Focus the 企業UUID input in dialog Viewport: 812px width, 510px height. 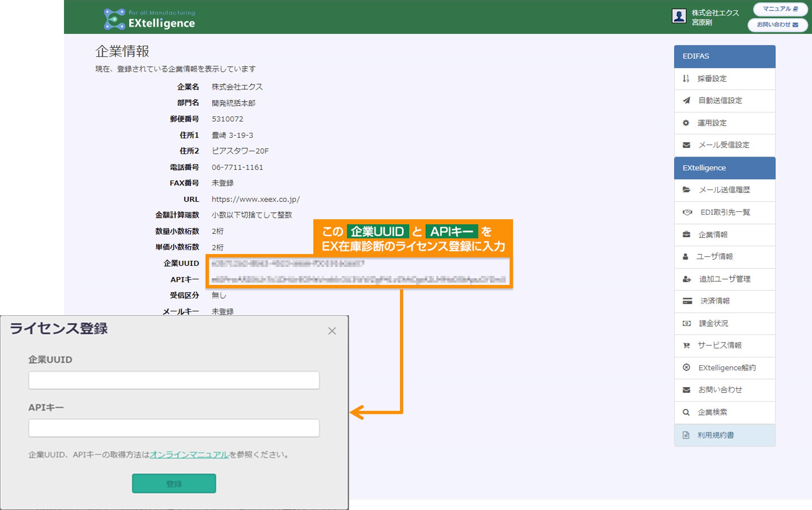[x=174, y=380]
